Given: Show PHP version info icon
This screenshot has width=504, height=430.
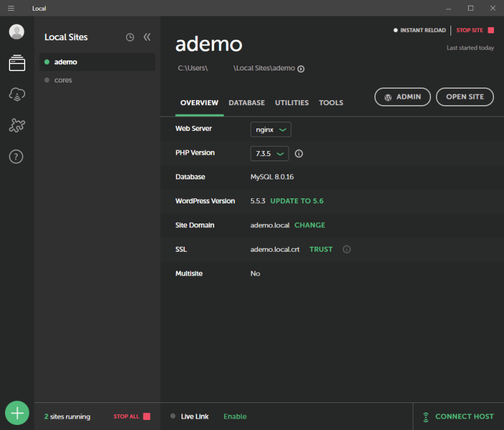Looking at the screenshot, I should pos(299,154).
